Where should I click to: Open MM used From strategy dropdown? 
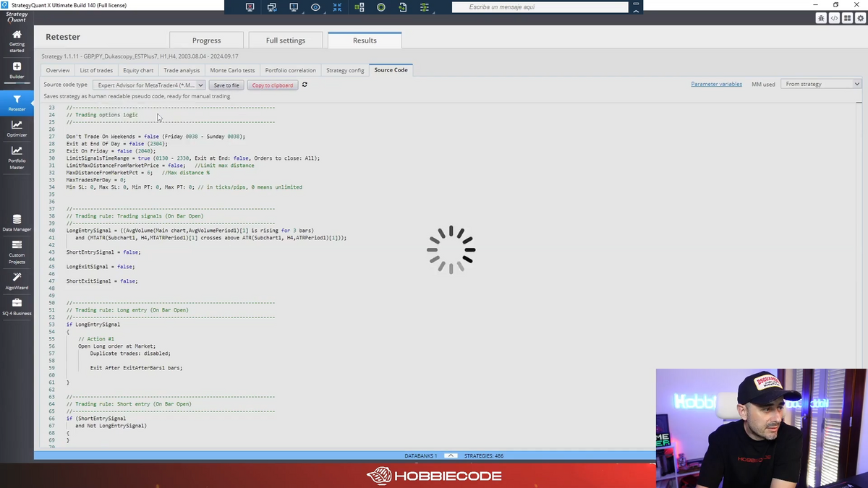click(x=822, y=84)
